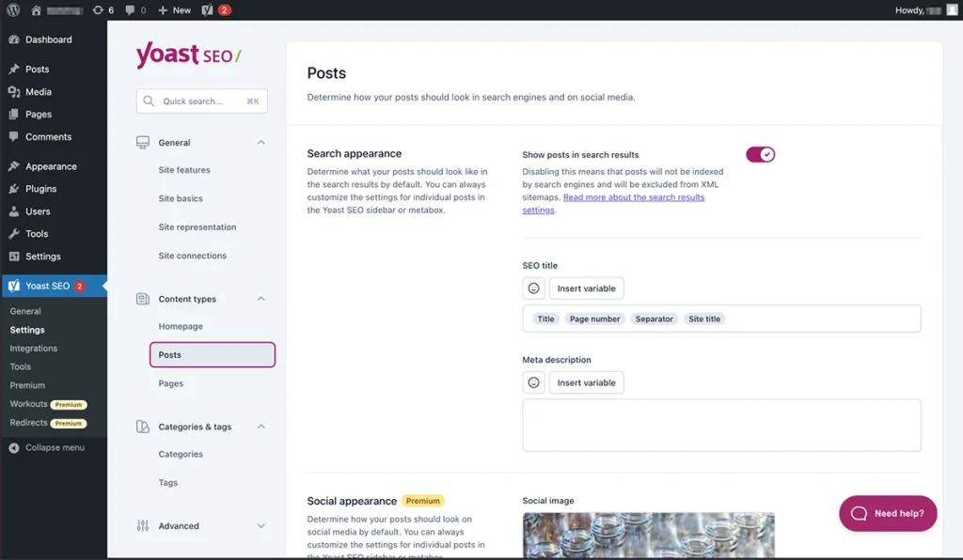The width and height of the screenshot is (963, 560).
Task: Click the General section monitor icon
Action: [143, 141]
